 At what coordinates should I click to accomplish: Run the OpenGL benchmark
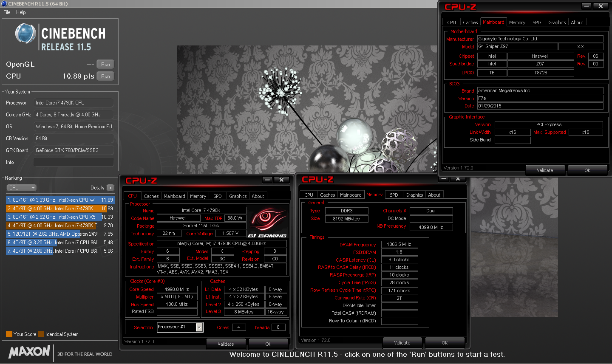(x=105, y=65)
